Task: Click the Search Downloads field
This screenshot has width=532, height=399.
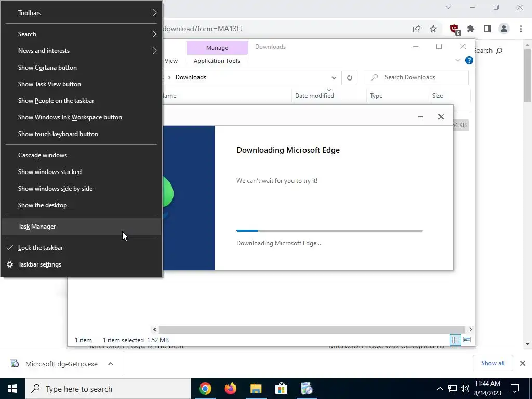Action: click(x=416, y=77)
